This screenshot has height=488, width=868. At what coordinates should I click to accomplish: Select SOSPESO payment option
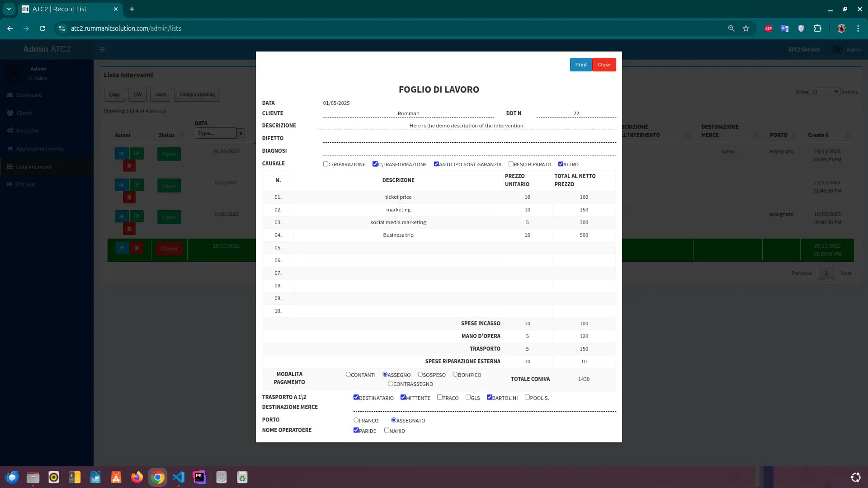(x=420, y=375)
